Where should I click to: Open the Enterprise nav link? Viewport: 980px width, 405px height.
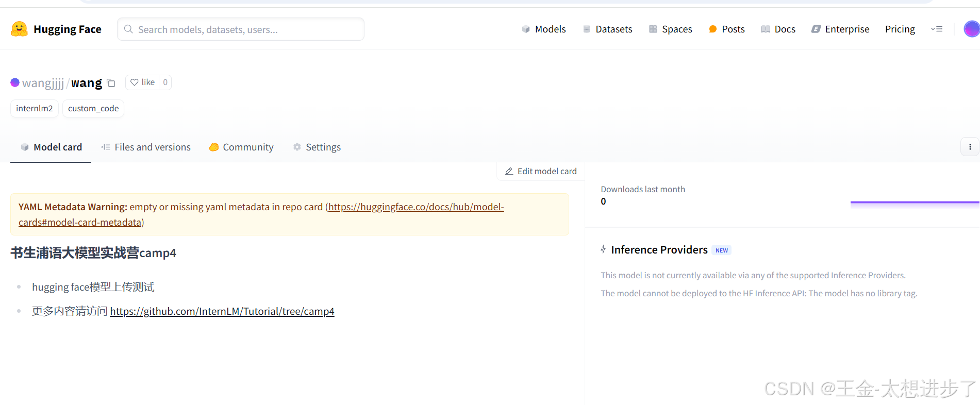[840, 29]
